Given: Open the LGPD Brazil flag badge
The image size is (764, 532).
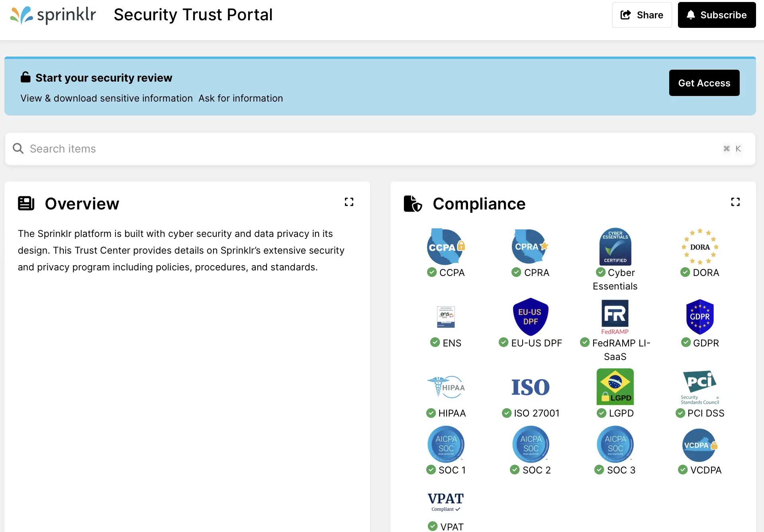Looking at the screenshot, I should 615,387.
